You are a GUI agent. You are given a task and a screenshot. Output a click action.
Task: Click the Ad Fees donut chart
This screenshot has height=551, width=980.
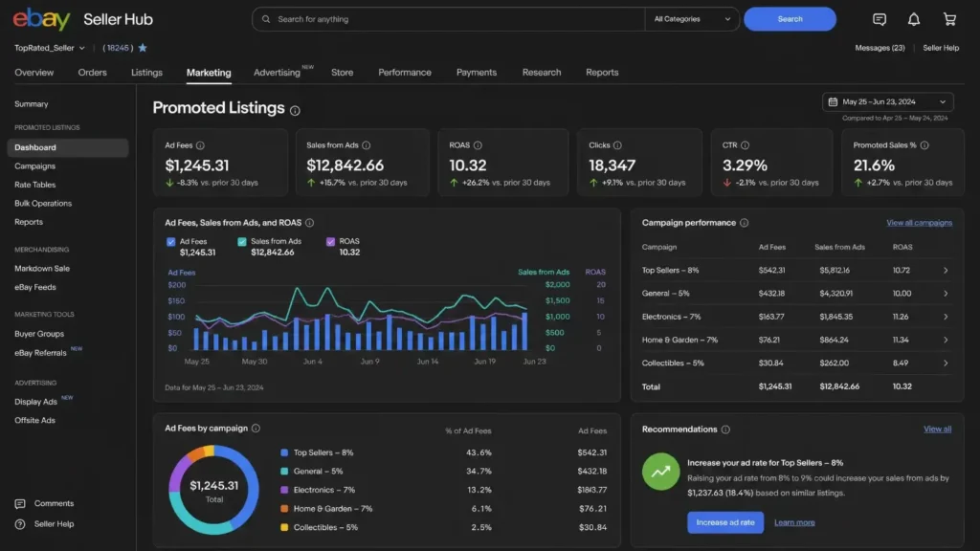coord(213,490)
